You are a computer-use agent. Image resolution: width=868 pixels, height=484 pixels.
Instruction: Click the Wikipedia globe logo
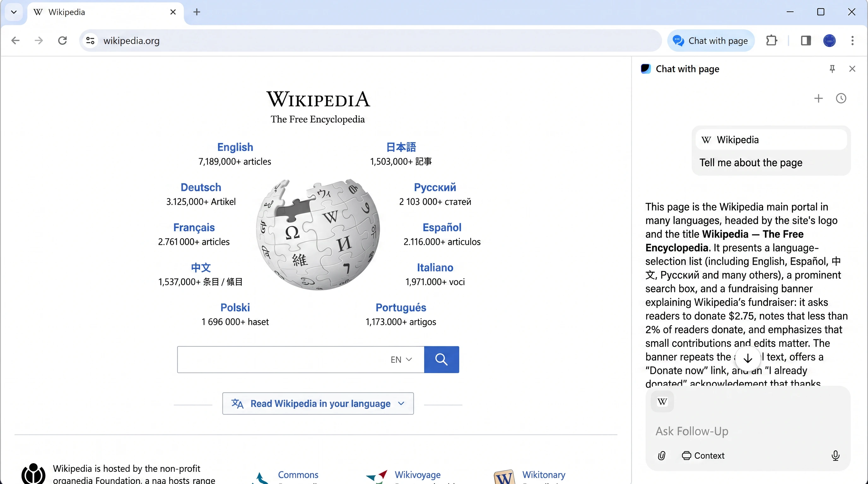pyautogui.click(x=318, y=235)
